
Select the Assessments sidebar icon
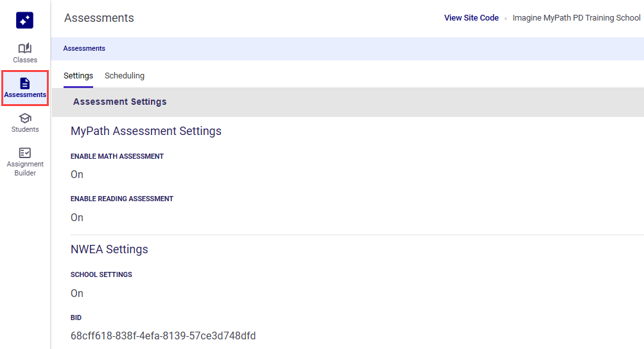tap(25, 88)
